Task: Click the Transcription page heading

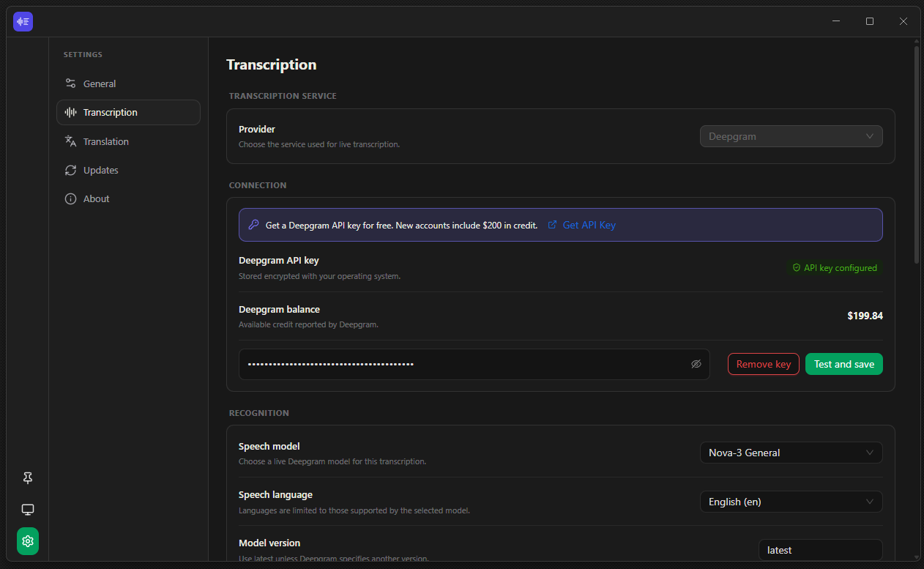Action: point(272,64)
